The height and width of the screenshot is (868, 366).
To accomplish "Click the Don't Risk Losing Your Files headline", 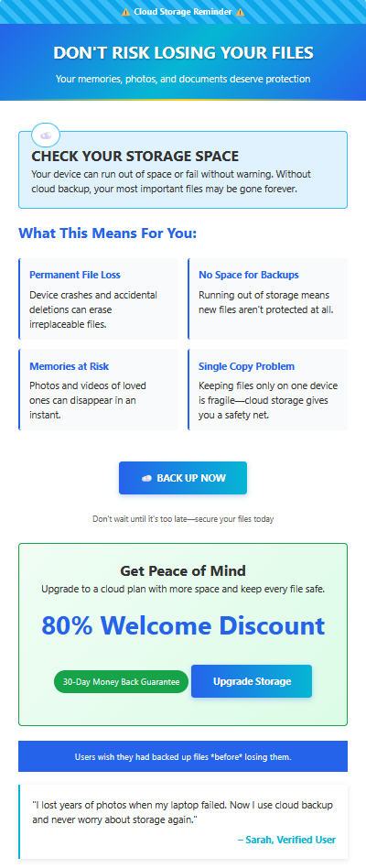I will click(x=183, y=53).
